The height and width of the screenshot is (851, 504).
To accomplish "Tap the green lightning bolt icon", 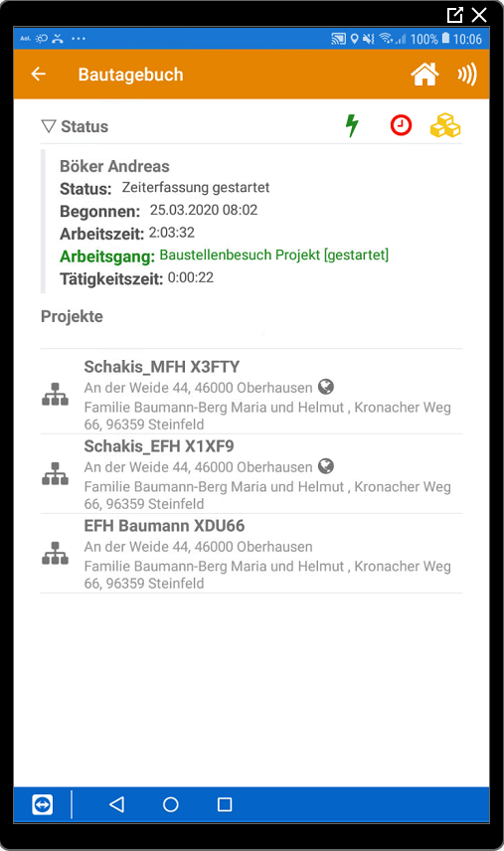I will click(352, 126).
